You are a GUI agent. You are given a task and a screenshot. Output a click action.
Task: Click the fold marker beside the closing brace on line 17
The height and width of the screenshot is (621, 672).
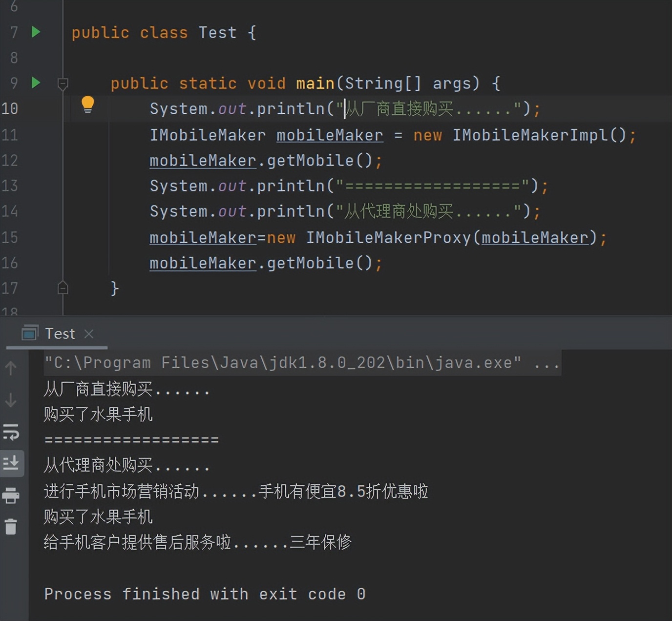click(x=63, y=288)
